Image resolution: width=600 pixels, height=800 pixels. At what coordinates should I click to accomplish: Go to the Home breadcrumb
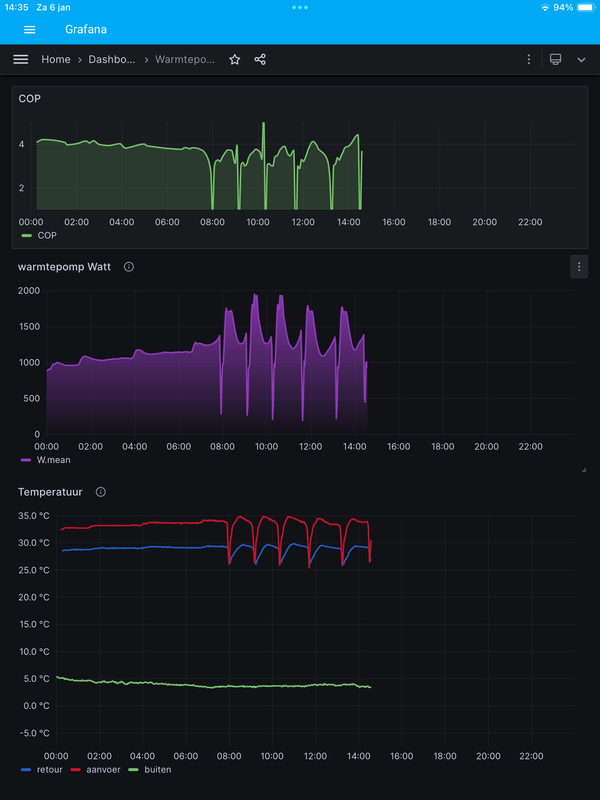[56, 60]
